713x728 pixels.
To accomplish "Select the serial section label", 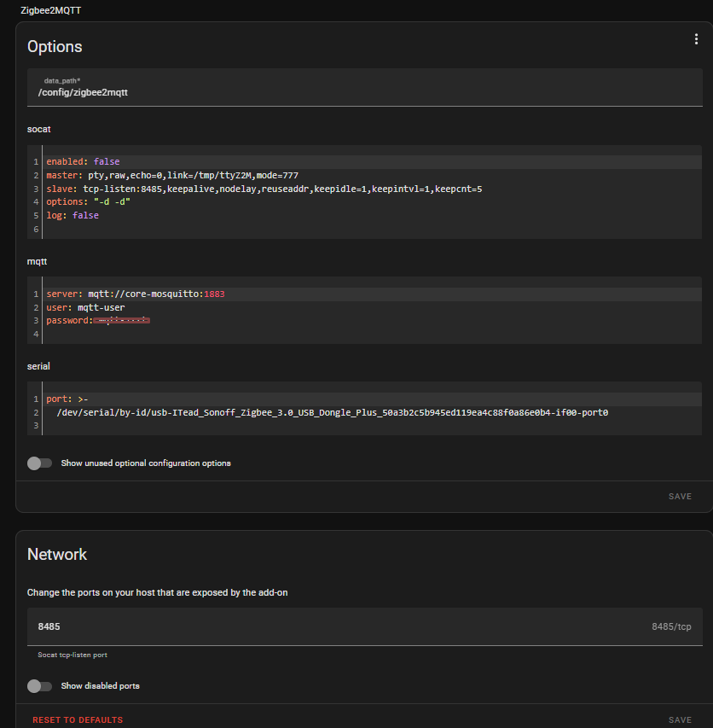I will click(x=38, y=366).
